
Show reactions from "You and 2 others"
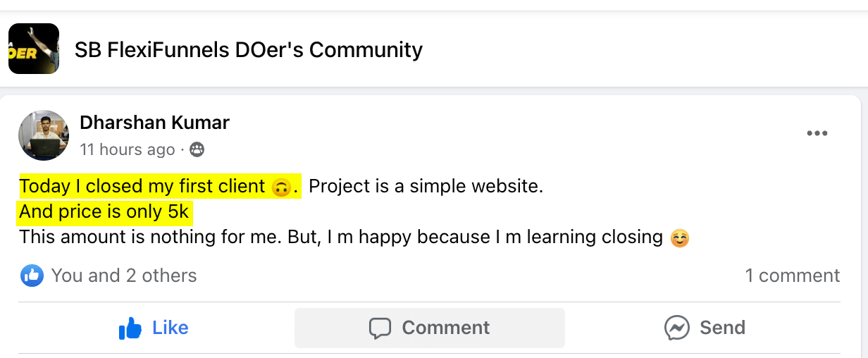click(124, 276)
